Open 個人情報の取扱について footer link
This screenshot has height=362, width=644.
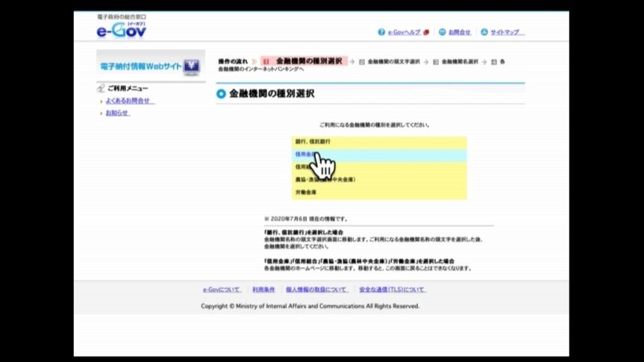point(316,290)
